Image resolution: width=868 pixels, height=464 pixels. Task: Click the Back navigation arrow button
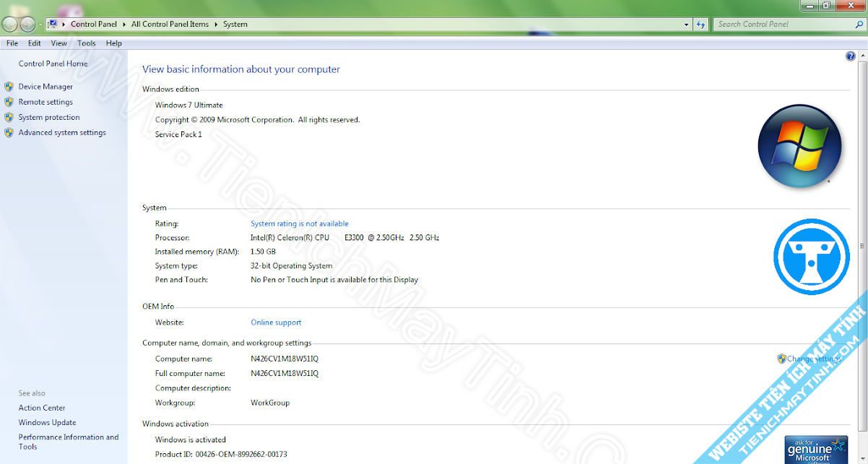(x=9, y=25)
